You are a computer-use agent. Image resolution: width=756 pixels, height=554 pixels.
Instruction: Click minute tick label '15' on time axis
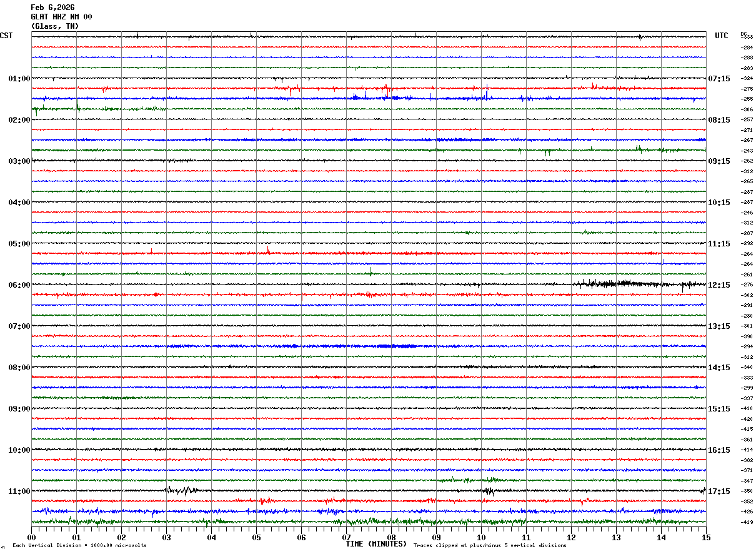click(x=706, y=537)
